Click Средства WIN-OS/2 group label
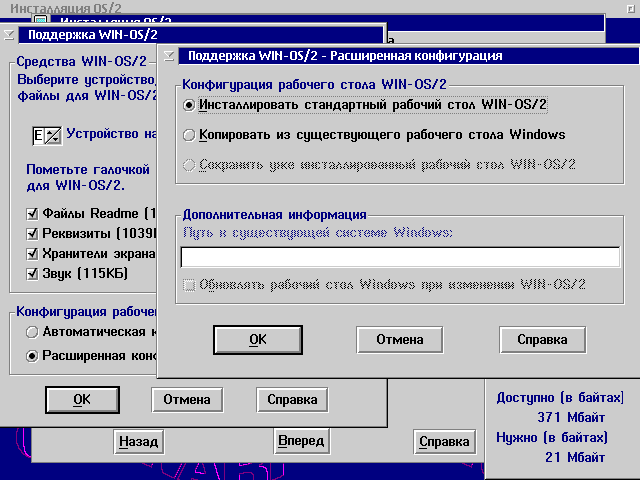 [x=81, y=62]
